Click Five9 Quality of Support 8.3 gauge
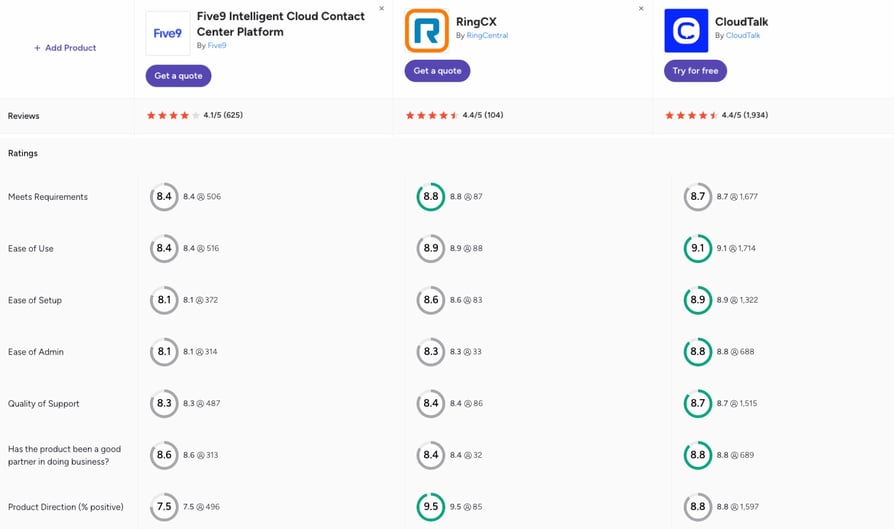The height and width of the screenshot is (529, 894). point(164,404)
